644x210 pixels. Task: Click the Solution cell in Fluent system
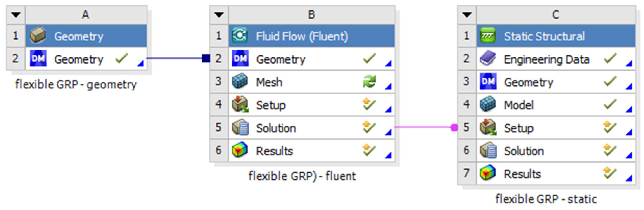coord(276,128)
